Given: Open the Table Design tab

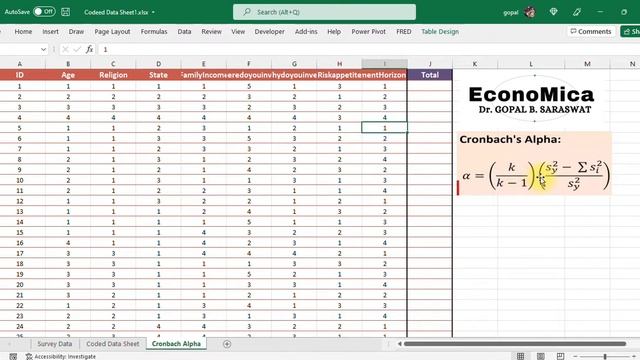Looking at the screenshot, I should coord(440,31).
